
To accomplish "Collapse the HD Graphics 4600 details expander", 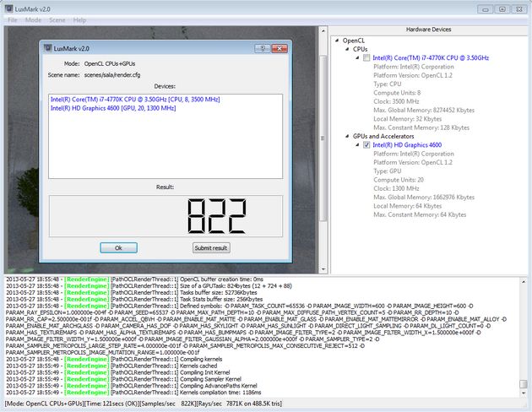I will 357,145.
